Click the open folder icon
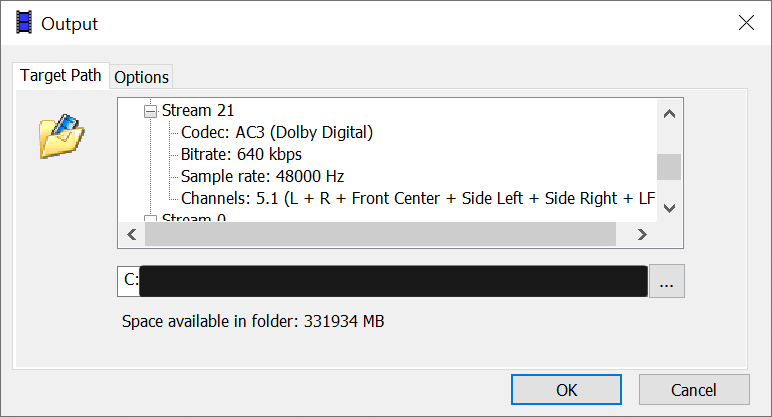Viewport: 772px width, 417px height. [59, 136]
